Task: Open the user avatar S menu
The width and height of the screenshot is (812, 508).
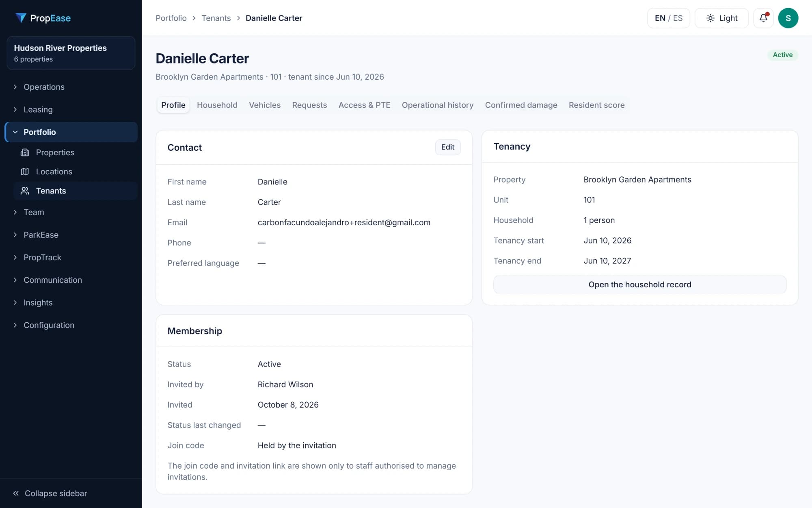Action: (x=788, y=18)
